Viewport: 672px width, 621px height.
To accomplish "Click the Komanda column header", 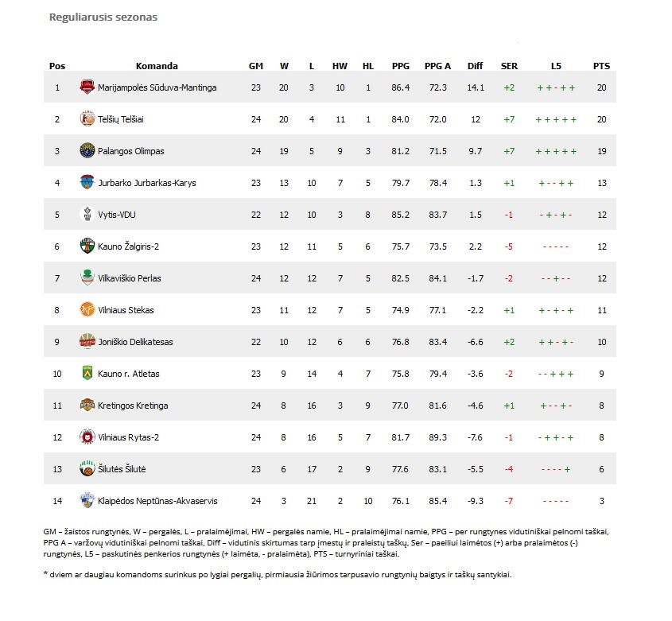I will [x=157, y=66].
